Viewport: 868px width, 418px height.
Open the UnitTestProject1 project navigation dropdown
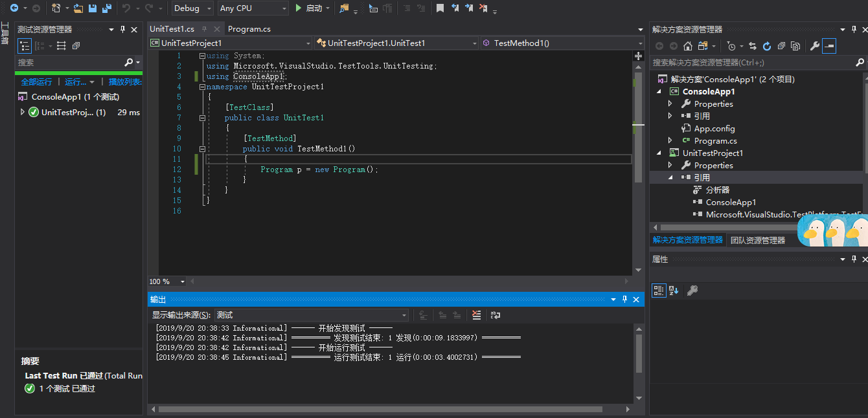click(231, 43)
